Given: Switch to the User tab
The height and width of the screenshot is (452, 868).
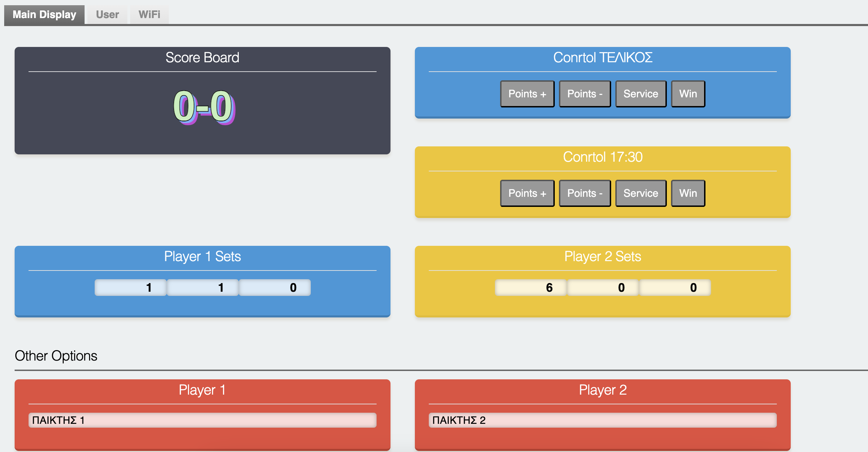Looking at the screenshot, I should click(x=107, y=15).
